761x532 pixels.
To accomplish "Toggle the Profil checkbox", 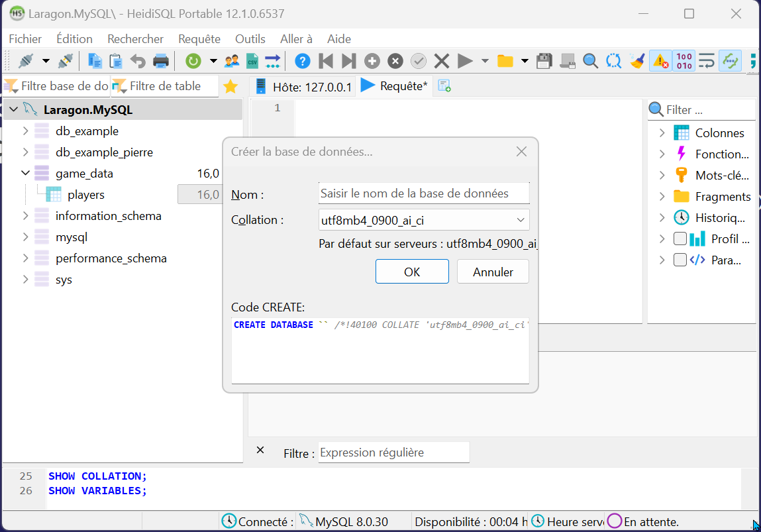I will pos(680,239).
